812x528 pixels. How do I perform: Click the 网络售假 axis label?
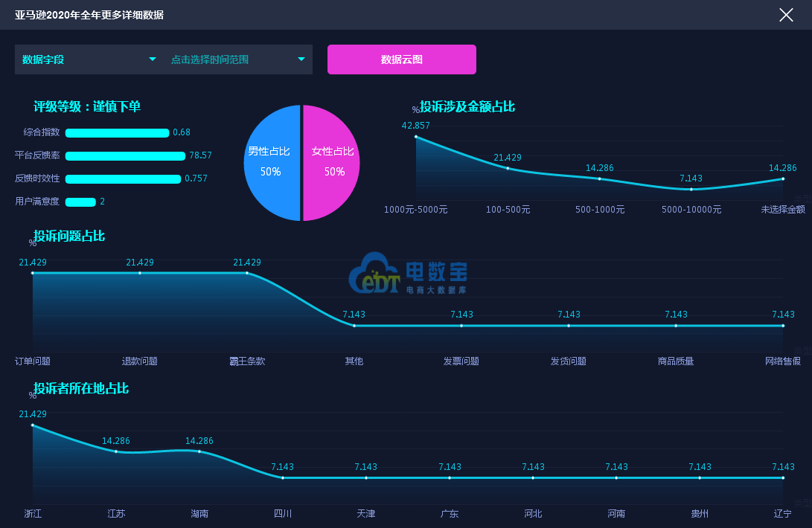[x=783, y=361]
